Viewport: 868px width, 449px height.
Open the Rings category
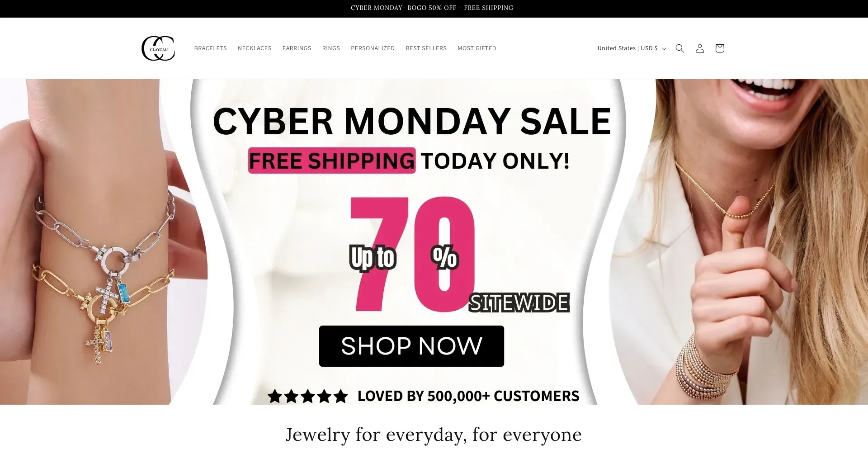[x=331, y=48]
